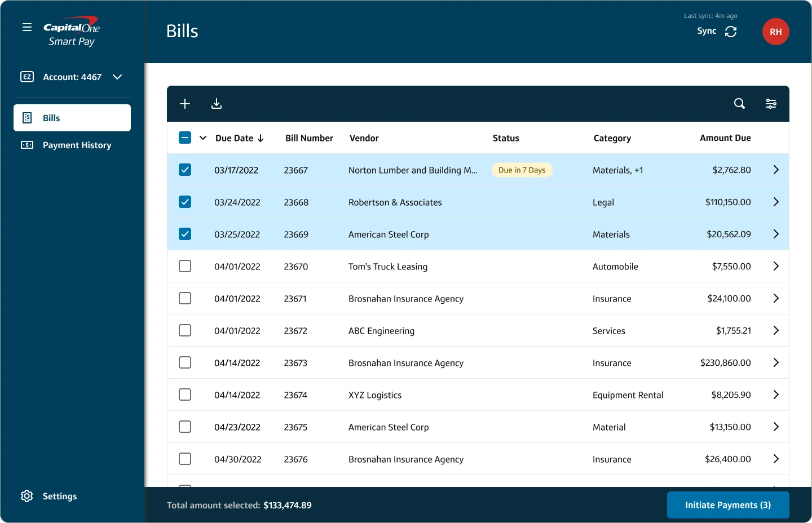Check the XYZ Logistics bill checkbox
812x523 pixels.
(185, 395)
